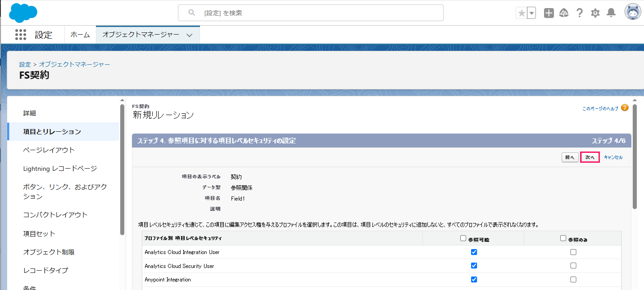Click the Analytics Cloud Security User row label
Viewport: 644px width, 290px height.
tap(179, 266)
